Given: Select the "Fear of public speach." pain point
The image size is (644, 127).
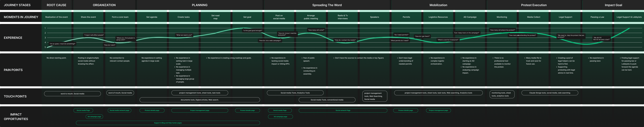Looking at the screenshot, I should [x=309, y=60].
